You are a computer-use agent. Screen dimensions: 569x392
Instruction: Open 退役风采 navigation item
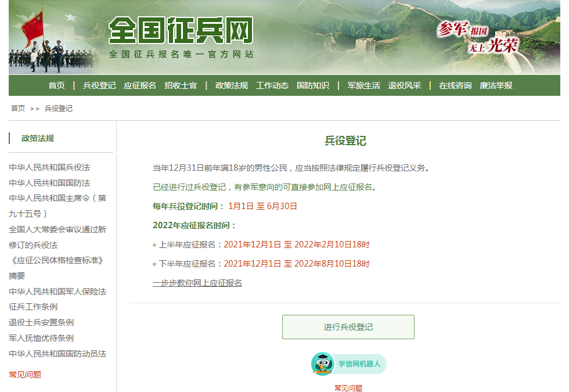404,86
